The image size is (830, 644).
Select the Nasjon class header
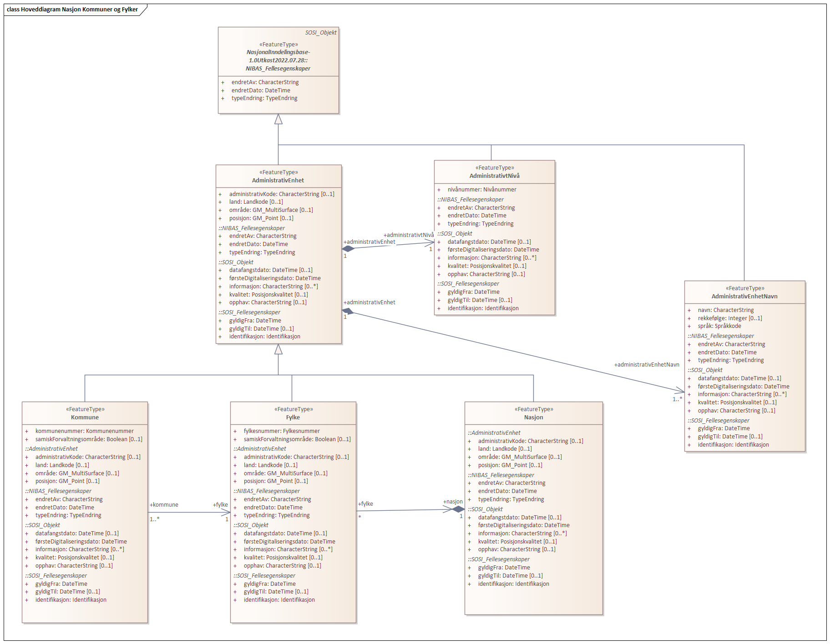click(x=534, y=413)
